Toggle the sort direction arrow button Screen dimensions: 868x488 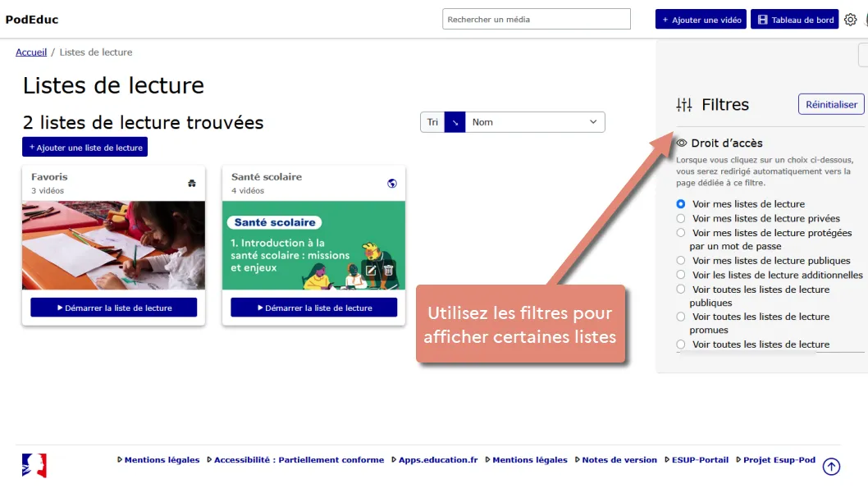click(455, 122)
